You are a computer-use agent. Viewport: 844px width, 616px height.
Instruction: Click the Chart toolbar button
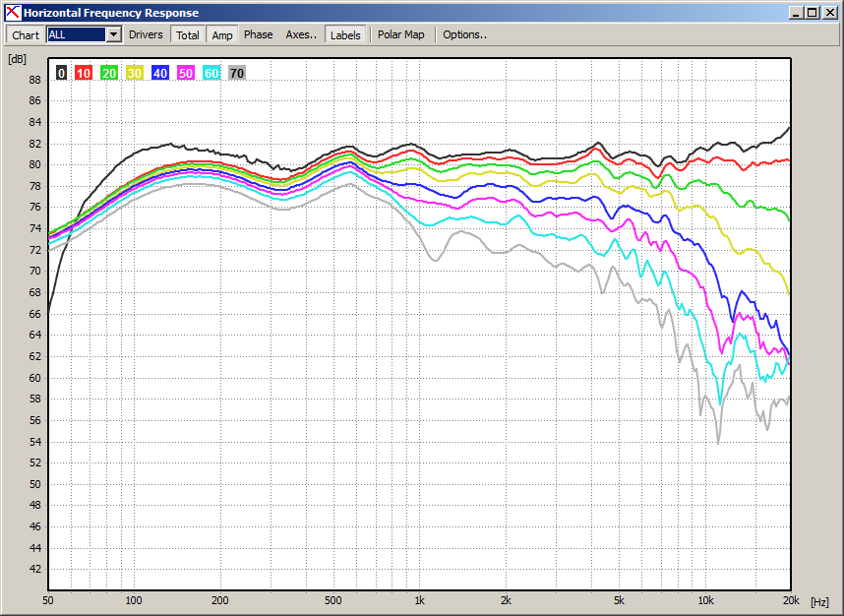(x=26, y=35)
